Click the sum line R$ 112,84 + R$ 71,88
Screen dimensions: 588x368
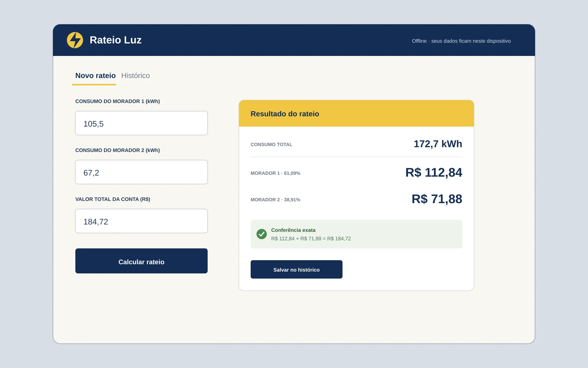(x=311, y=238)
